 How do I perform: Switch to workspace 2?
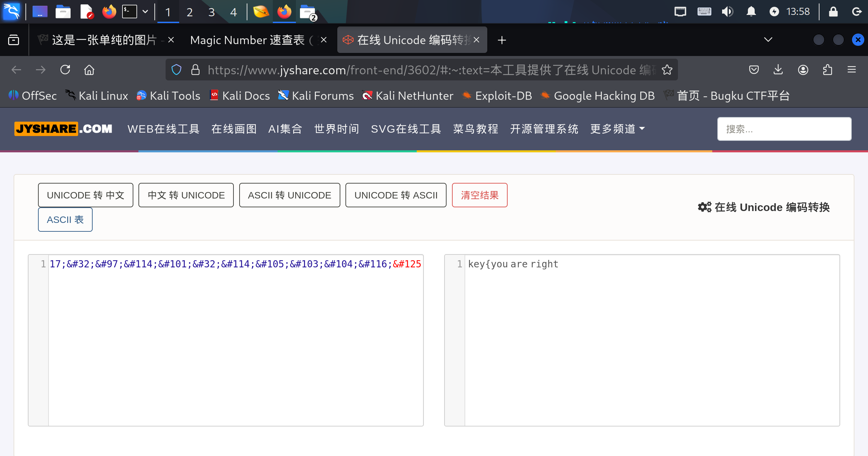pos(189,12)
